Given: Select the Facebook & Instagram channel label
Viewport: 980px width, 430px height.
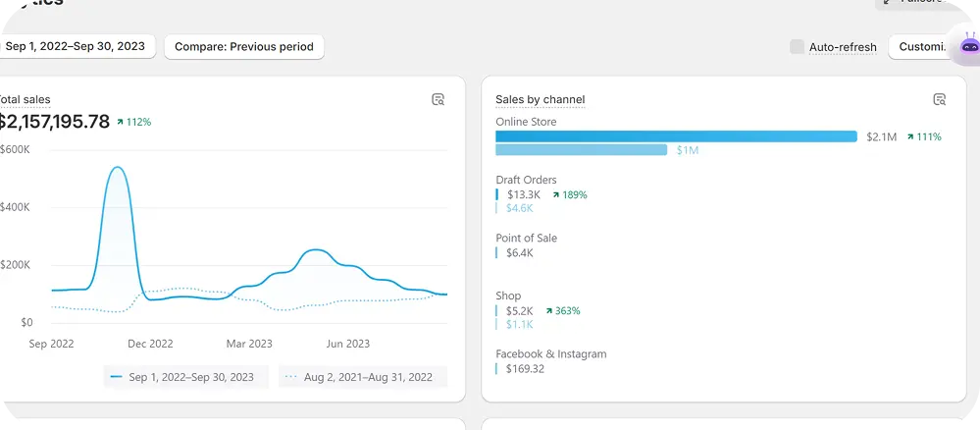Looking at the screenshot, I should [550, 353].
